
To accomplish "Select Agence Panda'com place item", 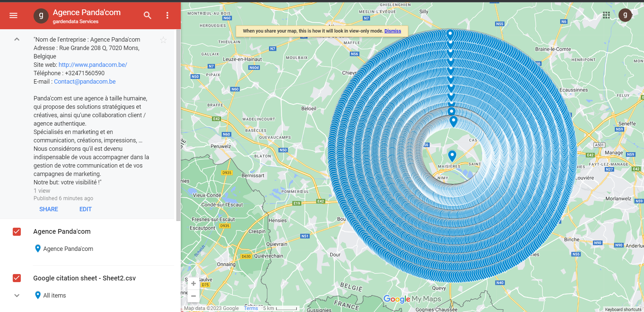I will [x=68, y=249].
